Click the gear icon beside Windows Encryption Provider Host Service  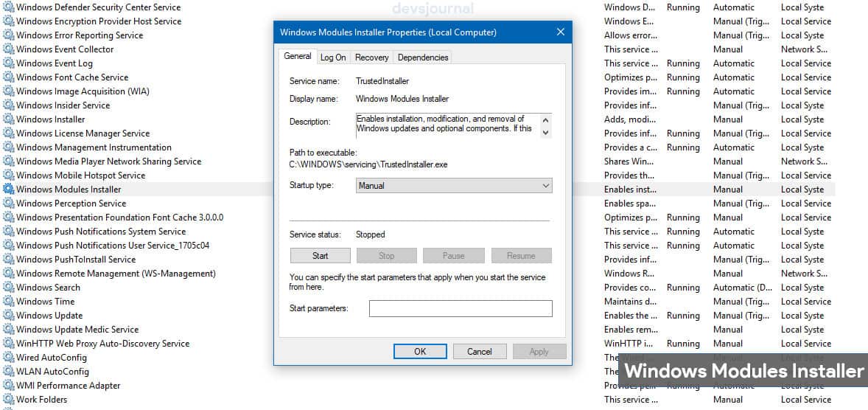coord(8,21)
